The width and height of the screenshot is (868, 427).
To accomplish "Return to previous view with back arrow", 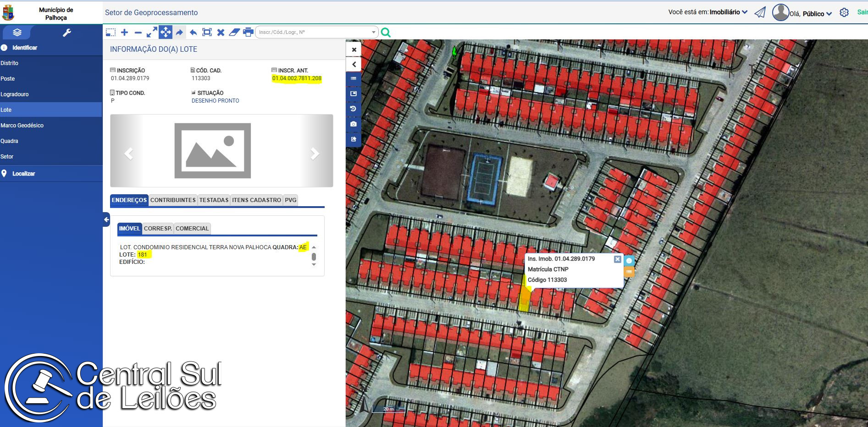I will 193,32.
